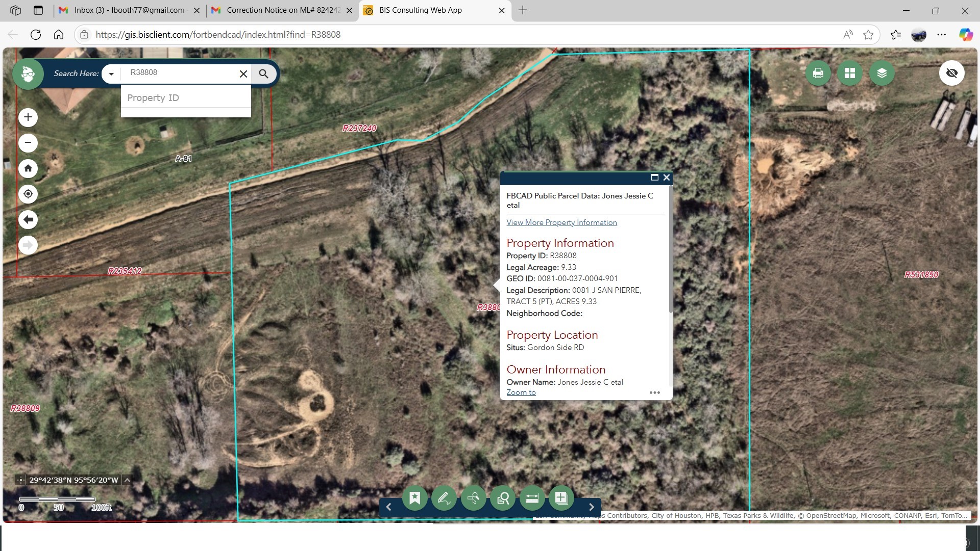Screen dimensions: 980x551
Task: Open the popup three-dots actions menu
Action: click(654, 392)
